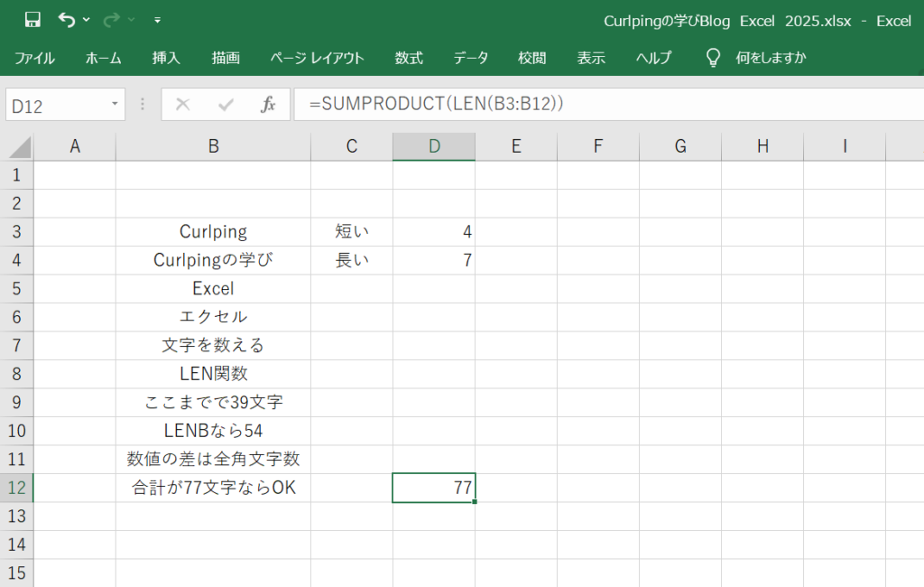The image size is (924, 587).
Task: Click the Select All corner triangle
Action: (x=18, y=147)
